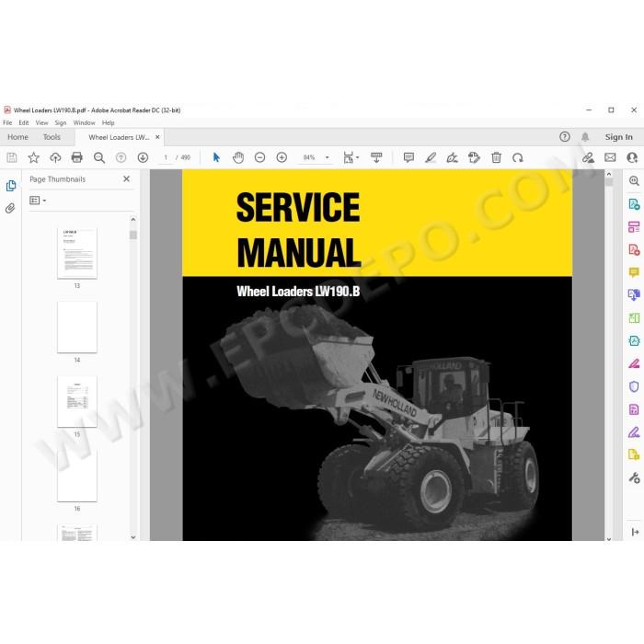644x644 pixels.
Task: Click the scrolling mode toolbar icon
Action: pyautogui.click(x=376, y=157)
